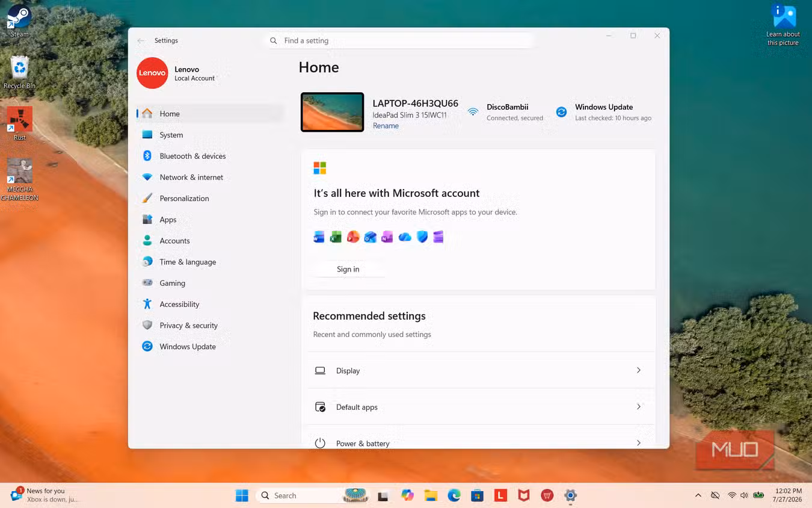
Task: Open Bluetooth & devices settings
Action: pos(192,156)
